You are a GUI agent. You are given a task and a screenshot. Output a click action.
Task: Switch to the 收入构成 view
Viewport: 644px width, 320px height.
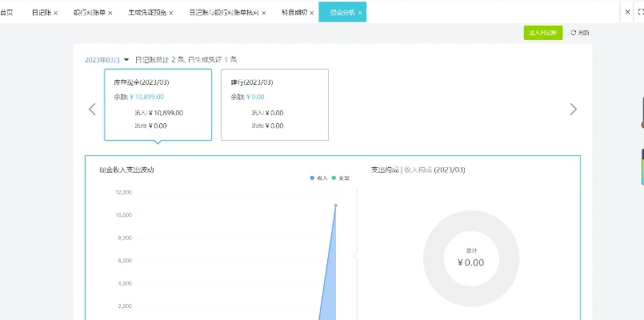pos(418,170)
